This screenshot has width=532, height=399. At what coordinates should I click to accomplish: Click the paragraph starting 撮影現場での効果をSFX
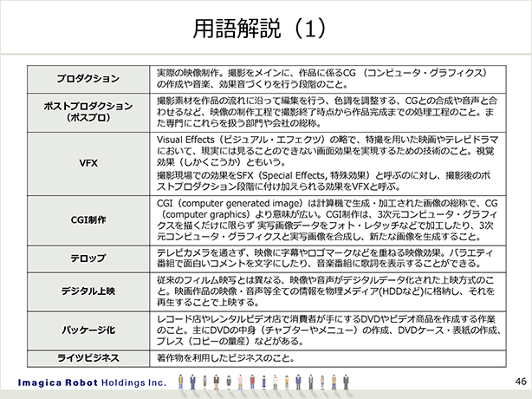[324, 181]
